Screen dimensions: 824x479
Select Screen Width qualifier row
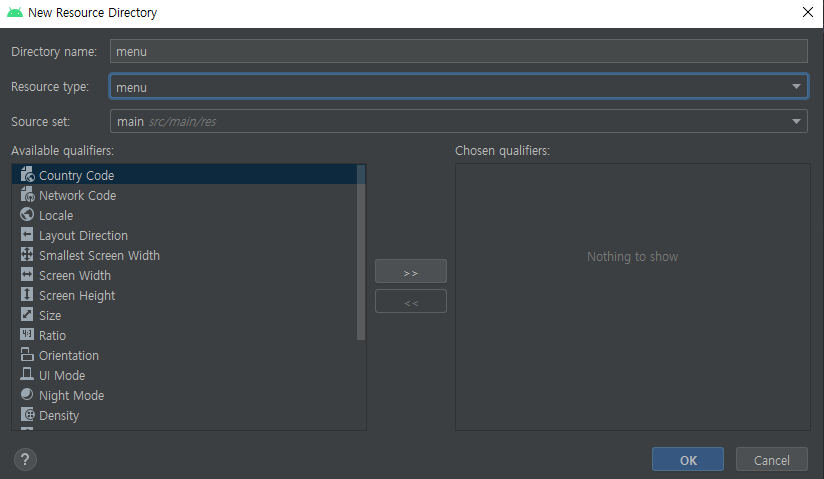[x=184, y=274]
